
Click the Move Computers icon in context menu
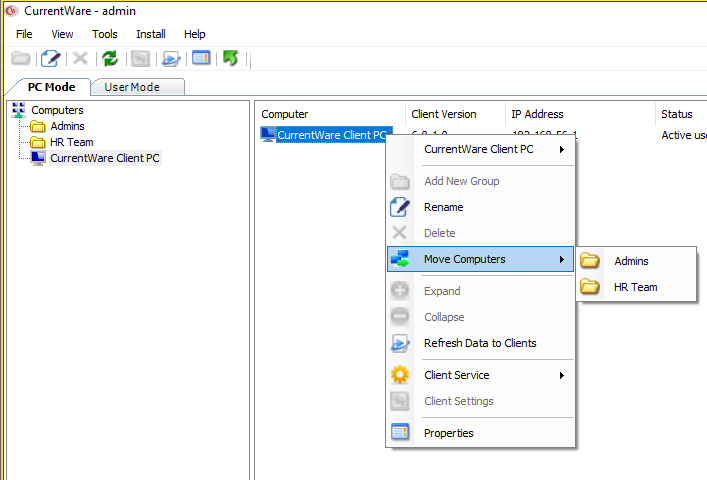(400, 259)
